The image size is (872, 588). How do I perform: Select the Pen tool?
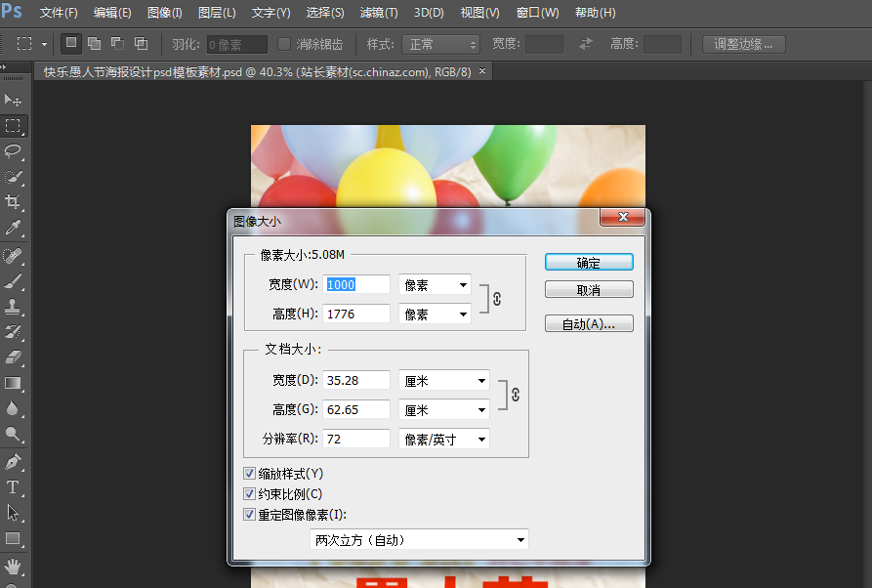coord(13,462)
